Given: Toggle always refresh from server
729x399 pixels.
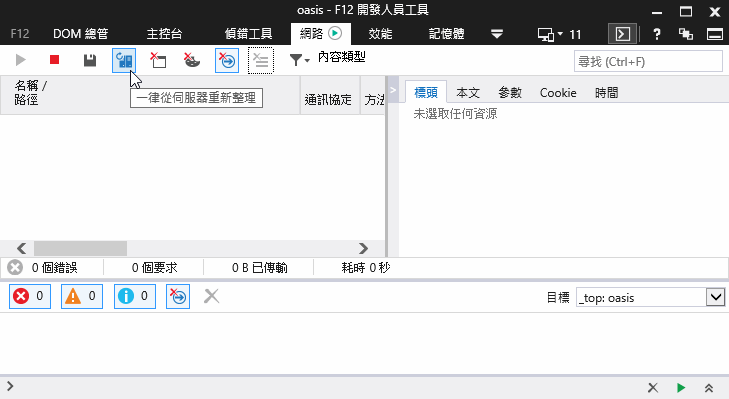Looking at the screenshot, I should coord(124,60).
